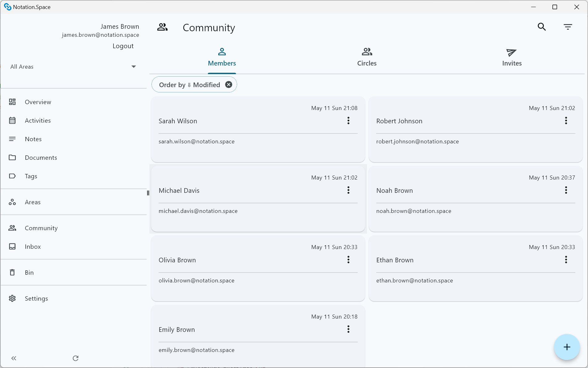
Task: Switch to the Circles tab
Action: 367,57
